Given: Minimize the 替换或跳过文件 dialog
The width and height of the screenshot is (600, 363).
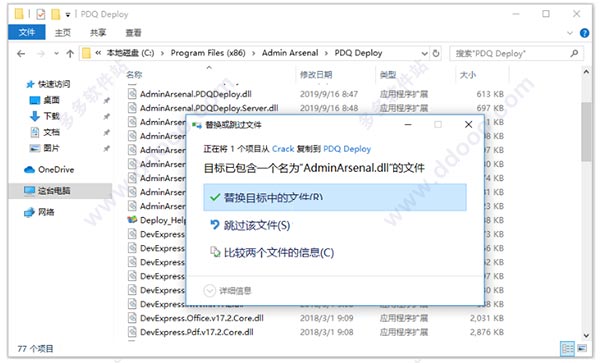Looking at the screenshot, I should pos(408,125).
